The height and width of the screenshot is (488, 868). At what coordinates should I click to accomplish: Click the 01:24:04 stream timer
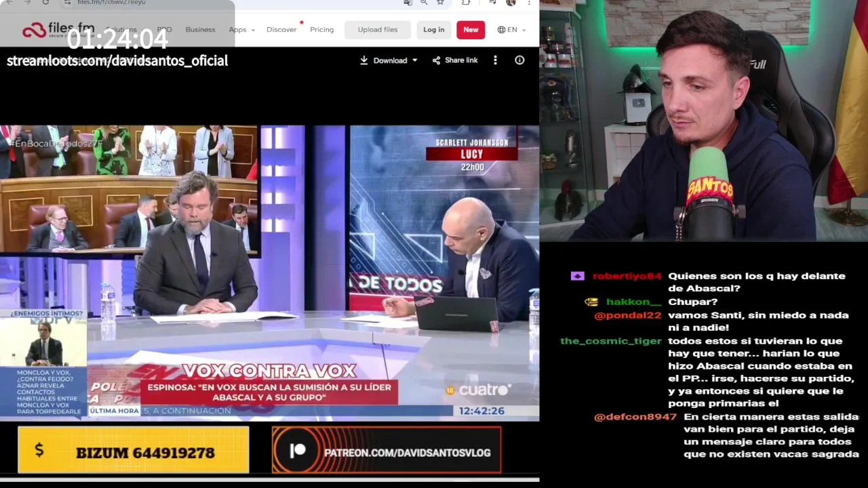[x=117, y=39]
